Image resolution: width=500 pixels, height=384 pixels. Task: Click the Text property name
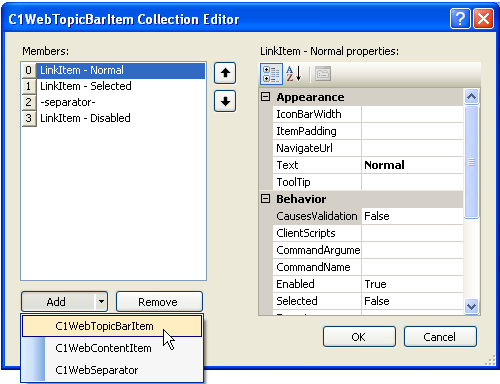317,165
